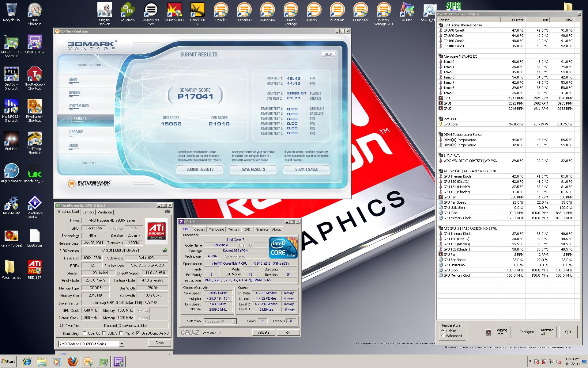
Task: Launch the CPUID CPU-Z desktop icon
Action: 35,45
